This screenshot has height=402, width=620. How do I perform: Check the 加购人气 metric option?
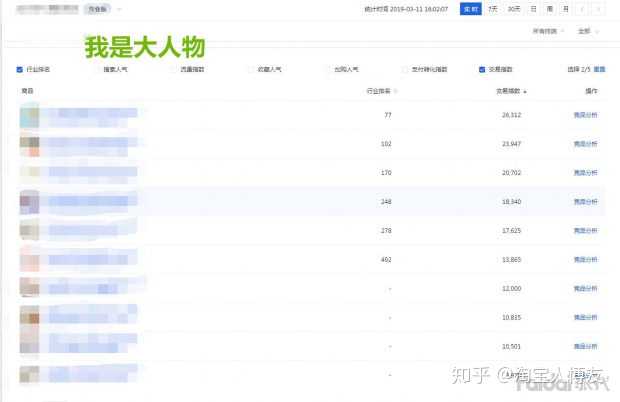point(327,70)
